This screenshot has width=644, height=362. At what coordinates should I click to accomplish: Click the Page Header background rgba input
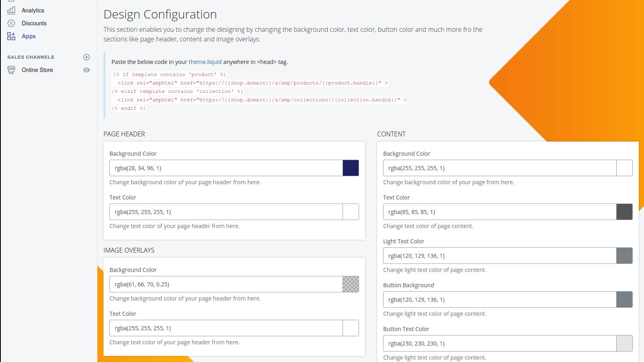[225, 168]
